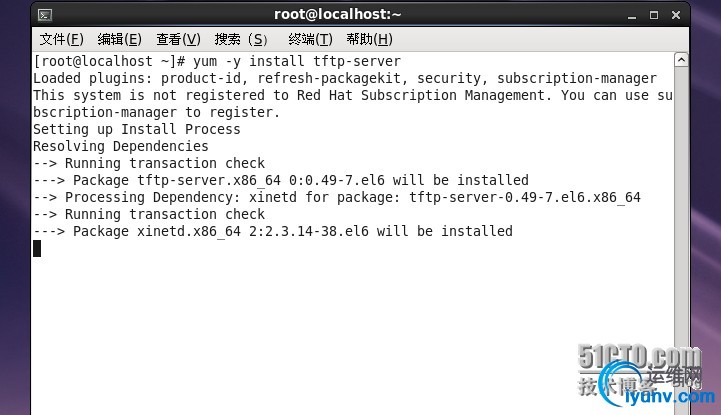721x415 pixels.
Task: Close the root@localhost terminal window
Action: tap(676, 14)
